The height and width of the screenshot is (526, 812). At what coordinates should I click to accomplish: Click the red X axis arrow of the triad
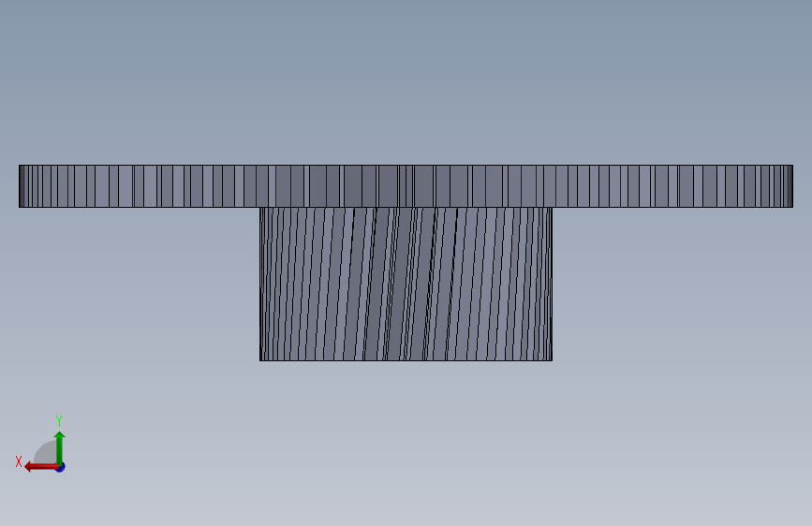[41, 467]
